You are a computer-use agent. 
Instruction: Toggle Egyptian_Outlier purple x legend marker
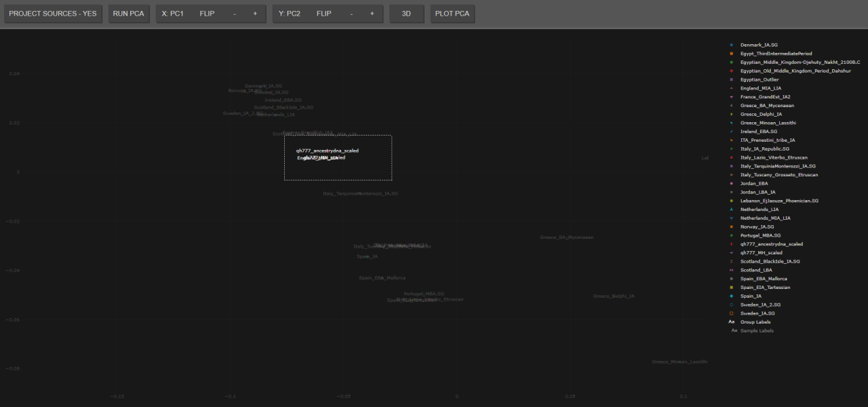[x=732, y=79]
